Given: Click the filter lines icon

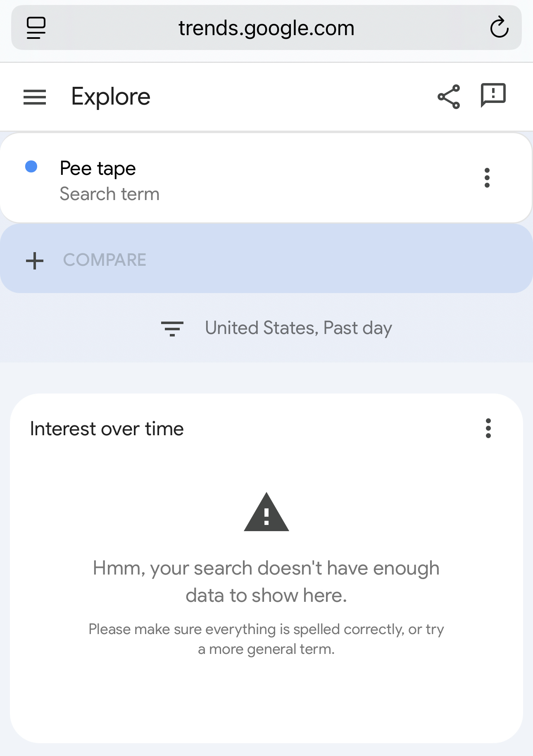Looking at the screenshot, I should click(x=172, y=329).
